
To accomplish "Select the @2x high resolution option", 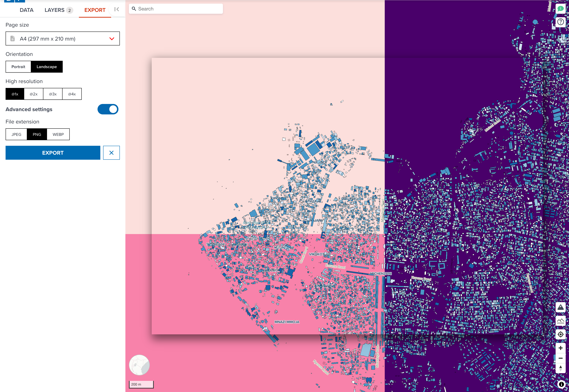I will coord(34,94).
